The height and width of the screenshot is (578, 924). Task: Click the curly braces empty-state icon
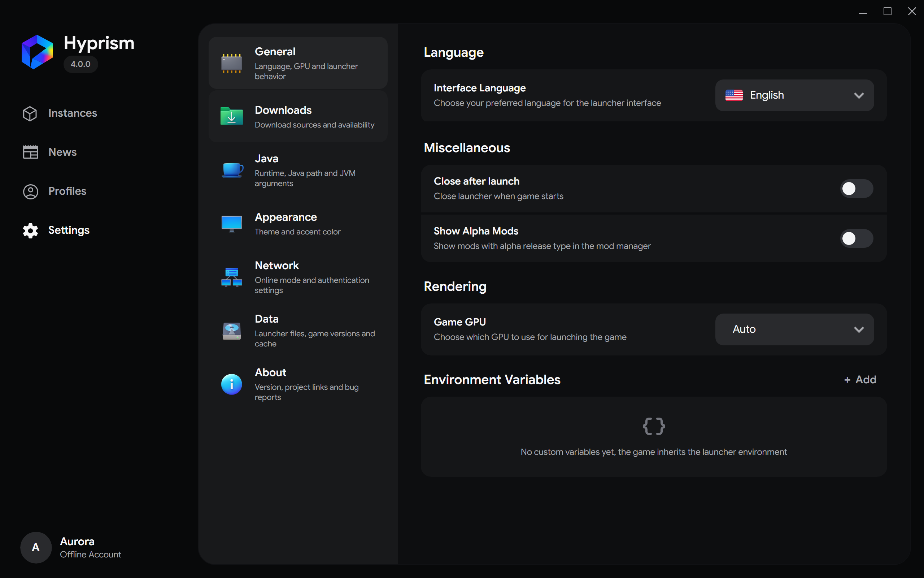[654, 426]
